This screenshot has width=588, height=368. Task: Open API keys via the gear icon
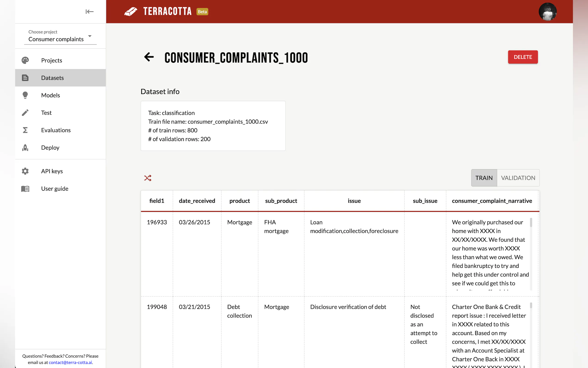pyautogui.click(x=25, y=171)
